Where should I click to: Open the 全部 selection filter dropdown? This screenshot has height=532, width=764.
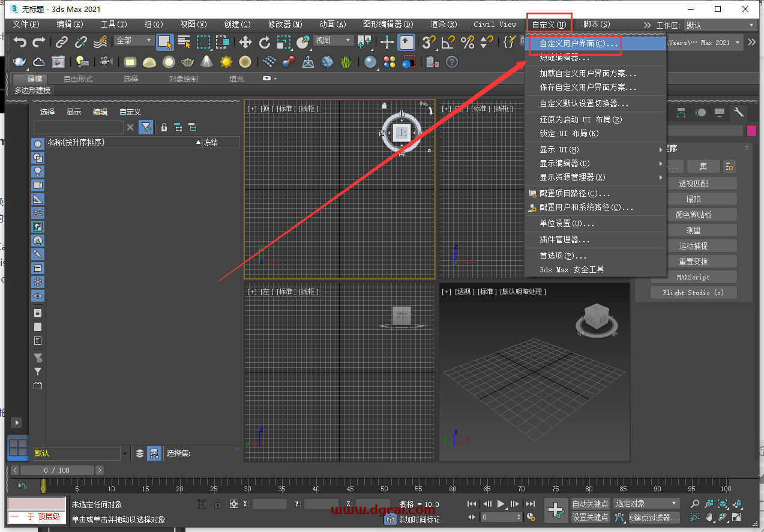coord(133,40)
